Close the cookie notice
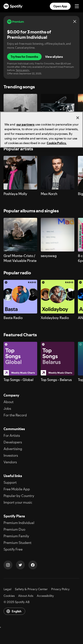83x644 pixels. pyautogui.click(x=77, y=118)
